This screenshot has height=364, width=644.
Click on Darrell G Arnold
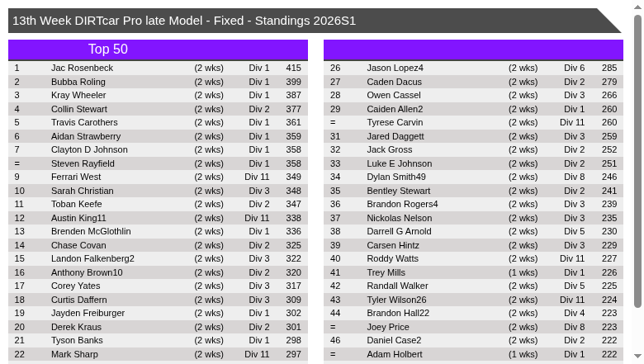pos(399,231)
